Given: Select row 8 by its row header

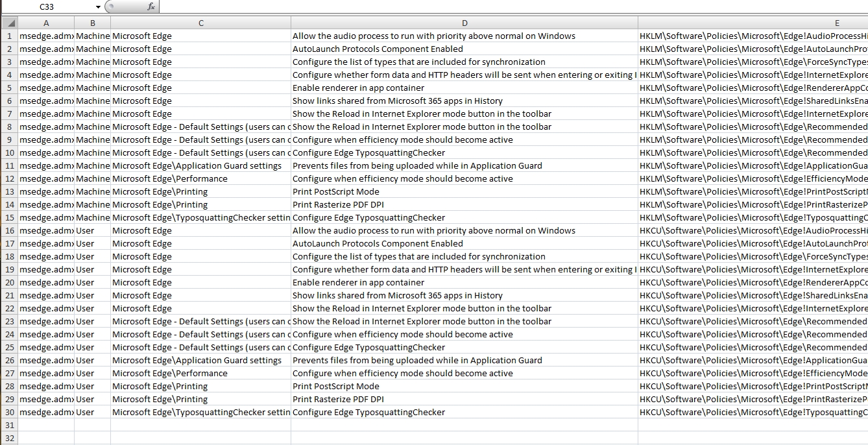Looking at the screenshot, I should pos(9,126).
